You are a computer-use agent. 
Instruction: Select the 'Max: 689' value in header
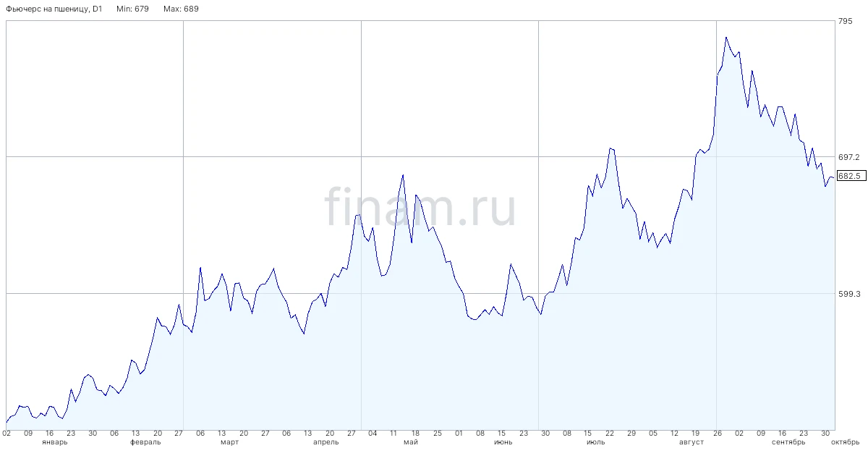pyautogui.click(x=182, y=9)
